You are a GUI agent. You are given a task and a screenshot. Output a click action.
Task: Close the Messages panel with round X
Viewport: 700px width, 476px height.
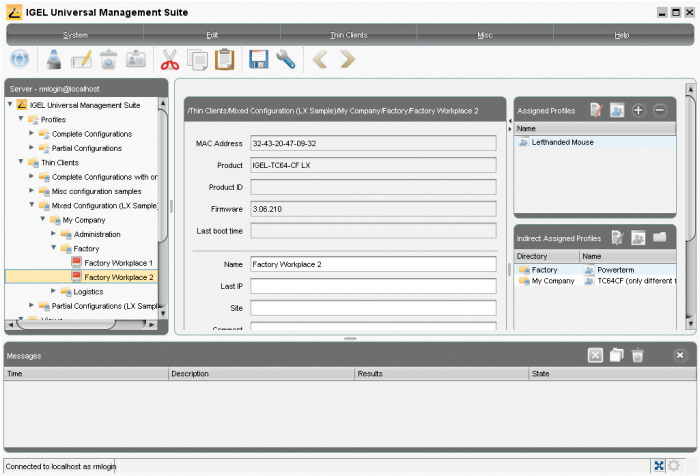[680, 355]
